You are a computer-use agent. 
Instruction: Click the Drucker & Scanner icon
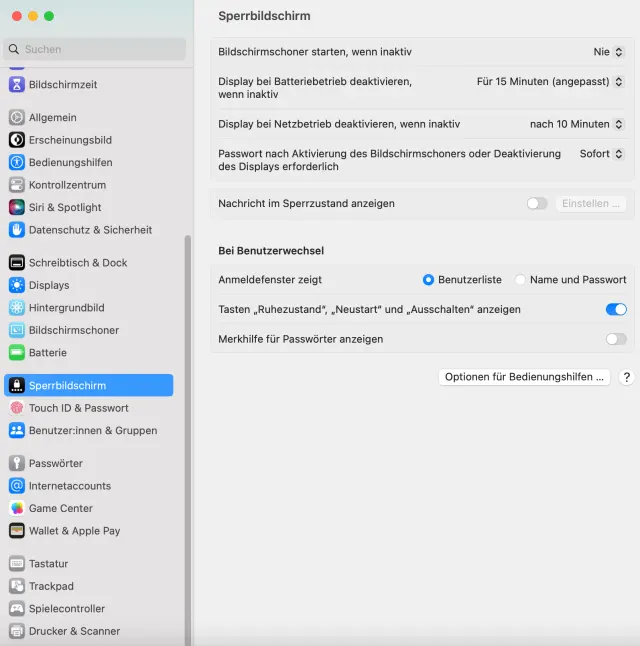coord(17,631)
